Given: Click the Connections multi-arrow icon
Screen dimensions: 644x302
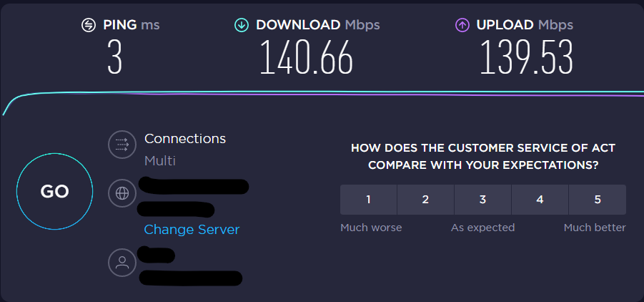Looking at the screenshot, I should point(122,145).
